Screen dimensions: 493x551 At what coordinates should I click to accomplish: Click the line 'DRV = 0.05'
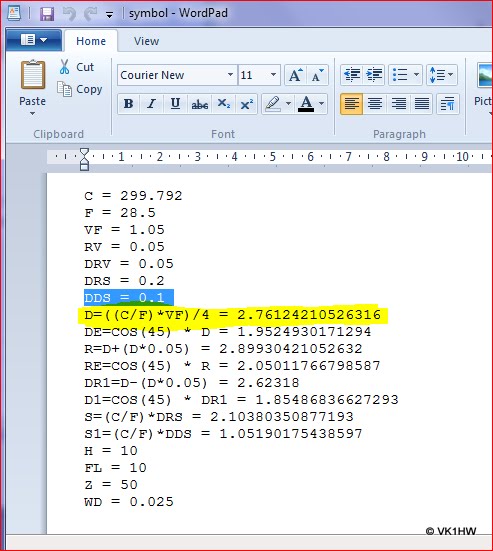pos(129,264)
